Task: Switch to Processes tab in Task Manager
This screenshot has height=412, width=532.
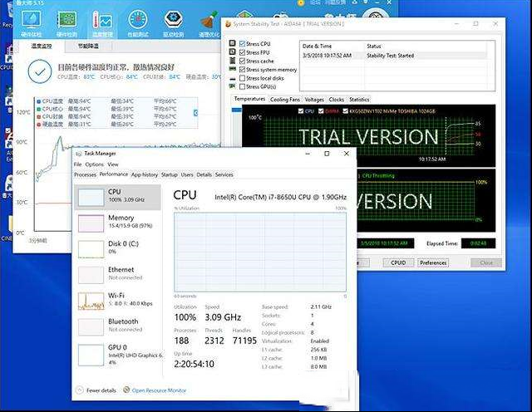Action: click(85, 174)
